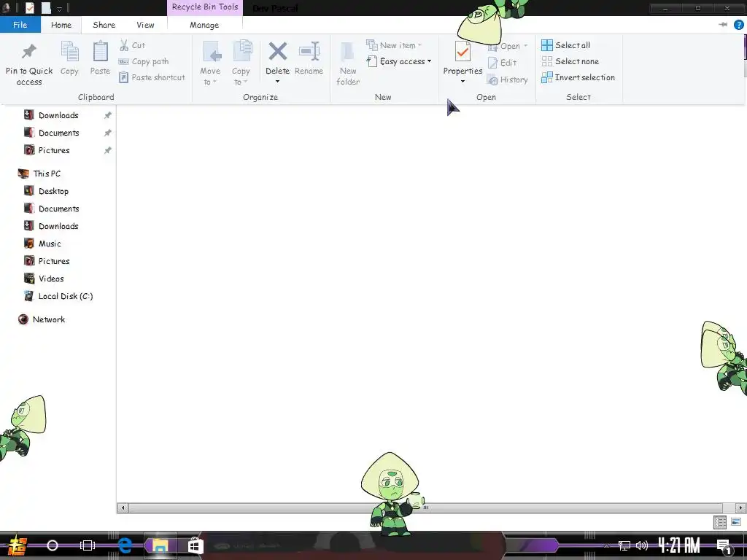Switch to Details view icon

[x=720, y=522]
